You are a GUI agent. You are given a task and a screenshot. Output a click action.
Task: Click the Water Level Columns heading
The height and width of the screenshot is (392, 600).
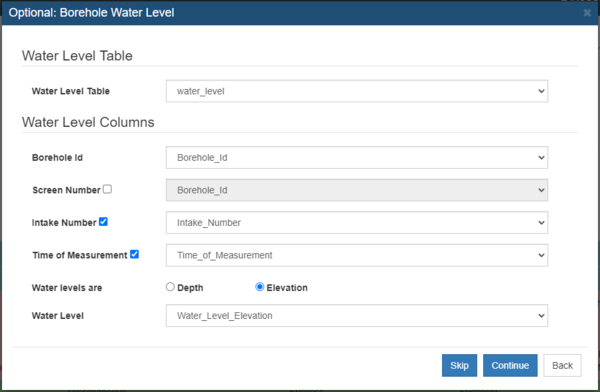88,122
